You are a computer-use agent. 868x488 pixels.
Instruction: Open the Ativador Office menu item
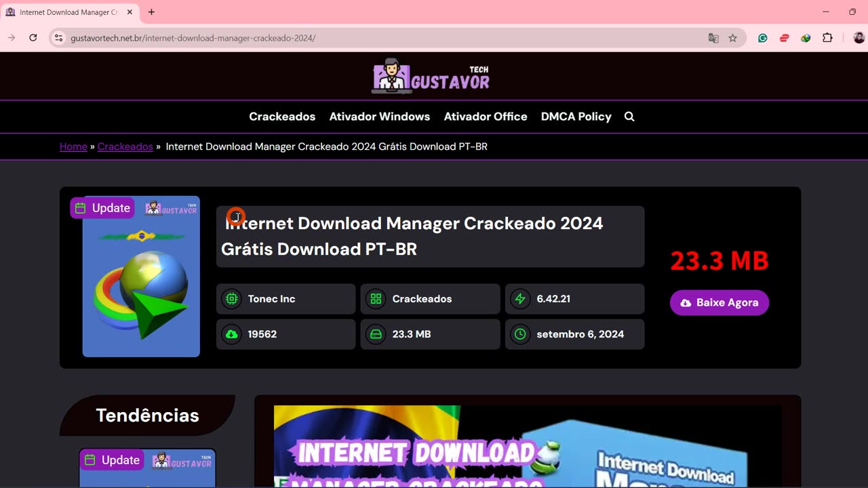pos(486,117)
